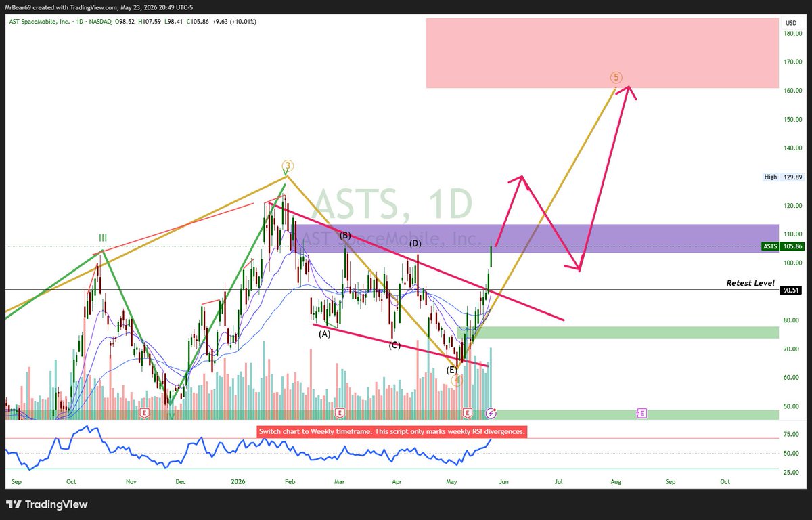Screen dimensions: 812x520
Task: Select the (B) wave label
Action: click(x=345, y=235)
